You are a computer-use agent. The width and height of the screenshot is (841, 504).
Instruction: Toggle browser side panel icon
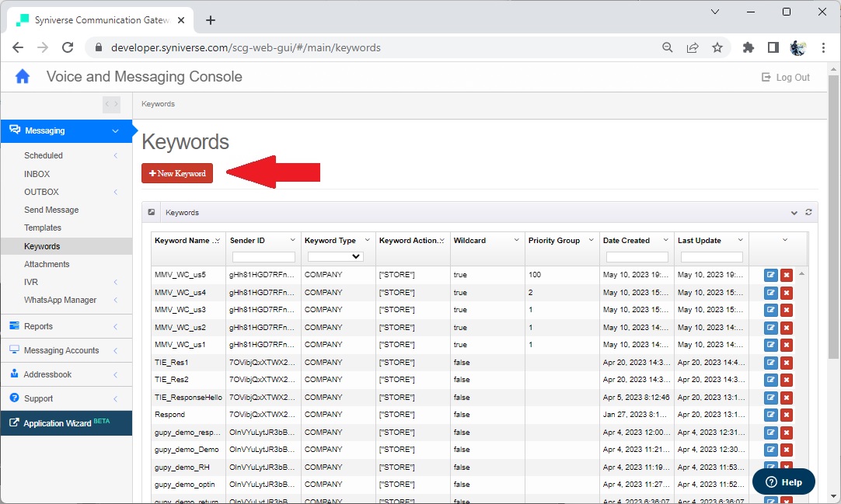(773, 47)
